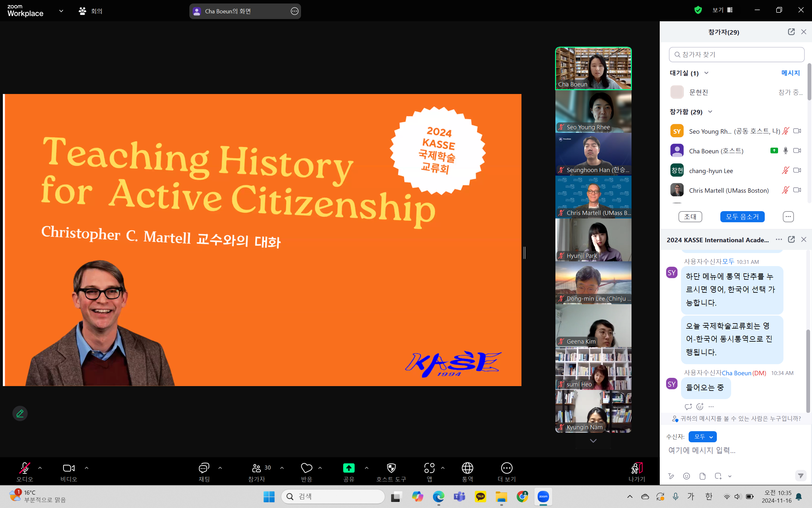This screenshot has width=812, height=508.
Task: Toggle Seo Young Rhee's video icon in list
Action: click(797, 131)
